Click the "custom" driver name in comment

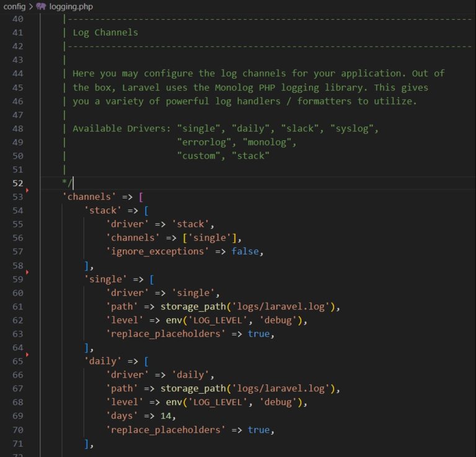point(198,156)
